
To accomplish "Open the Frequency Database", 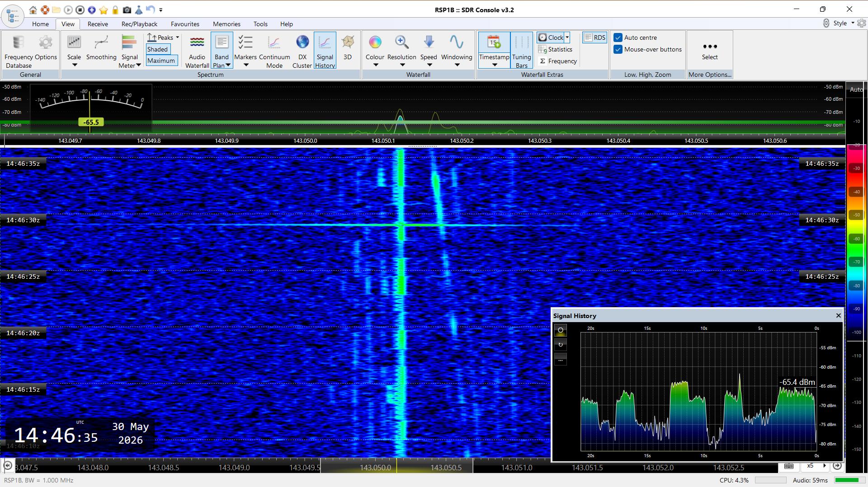I will tap(19, 51).
